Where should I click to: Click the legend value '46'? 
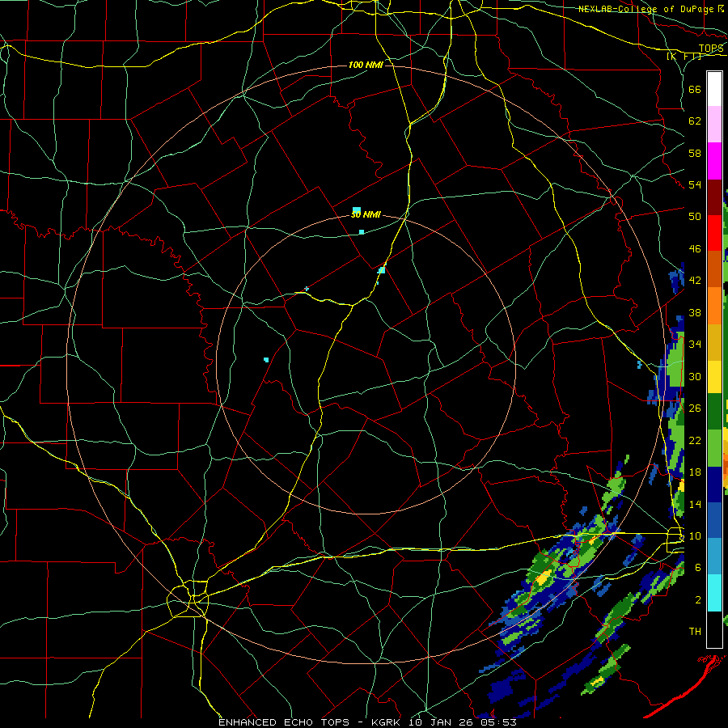pyautogui.click(x=695, y=249)
